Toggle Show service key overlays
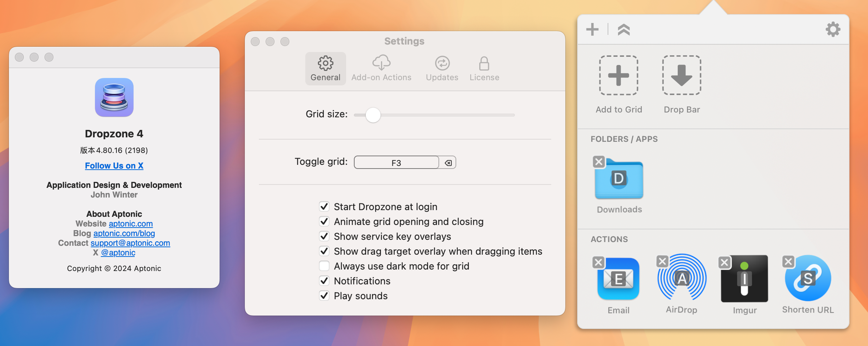The width and height of the screenshot is (868, 346). pyautogui.click(x=324, y=236)
